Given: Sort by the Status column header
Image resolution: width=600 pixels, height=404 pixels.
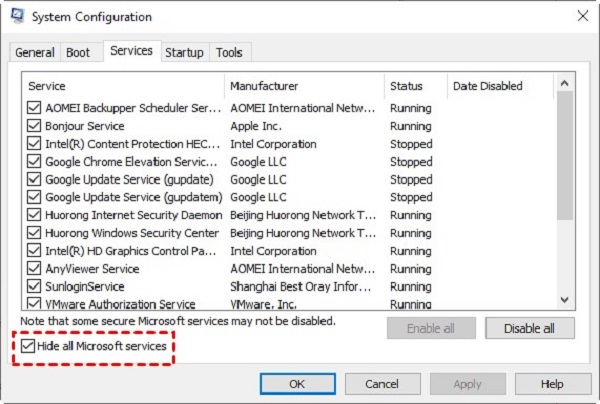Looking at the screenshot, I should tap(416, 86).
